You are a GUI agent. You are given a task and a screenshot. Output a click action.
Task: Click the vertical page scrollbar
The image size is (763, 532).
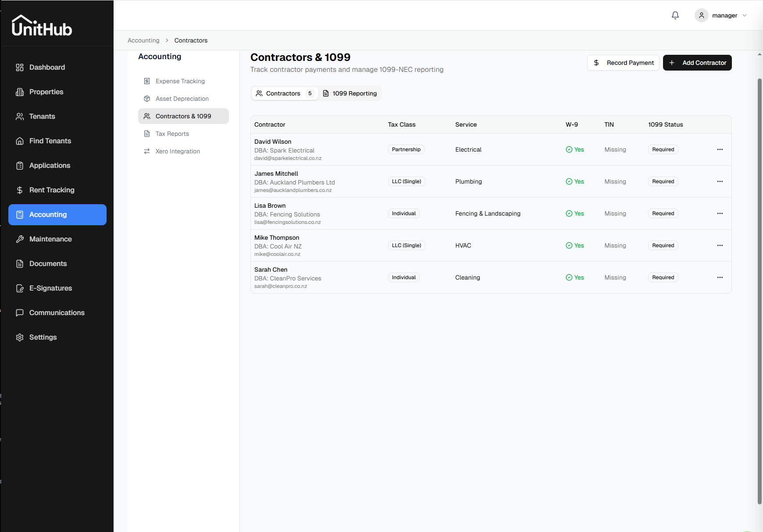pos(759,291)
